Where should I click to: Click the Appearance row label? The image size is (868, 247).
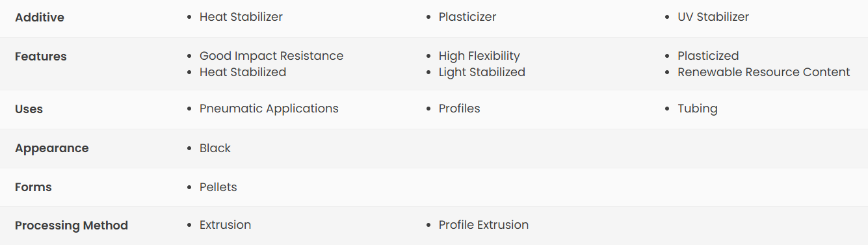click(x=52, y=148)
